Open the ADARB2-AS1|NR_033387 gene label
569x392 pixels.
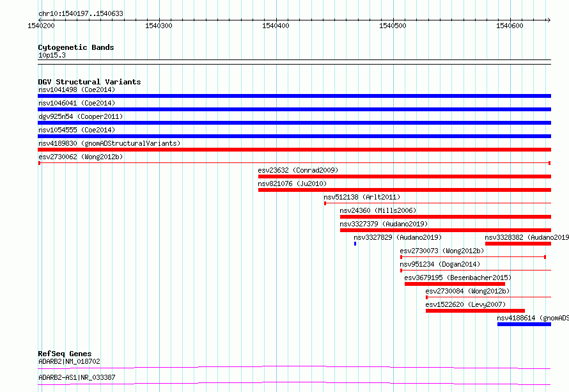[77, 377]
